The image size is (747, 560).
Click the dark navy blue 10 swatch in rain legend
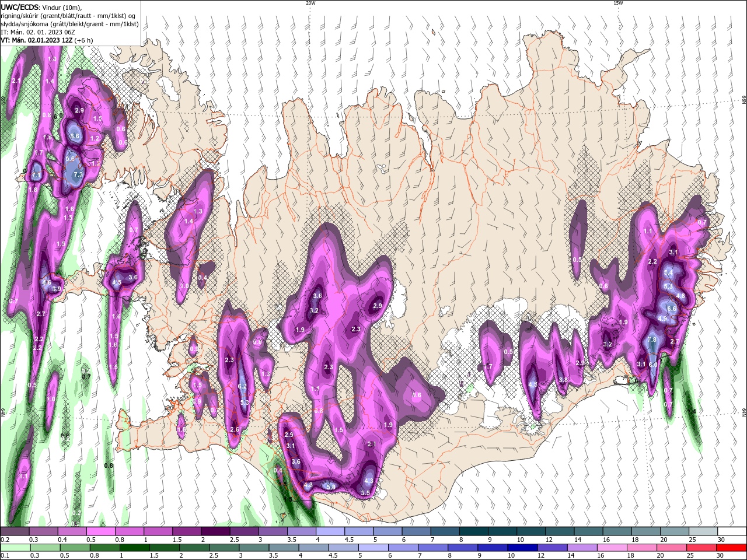[x=522, y=548]
